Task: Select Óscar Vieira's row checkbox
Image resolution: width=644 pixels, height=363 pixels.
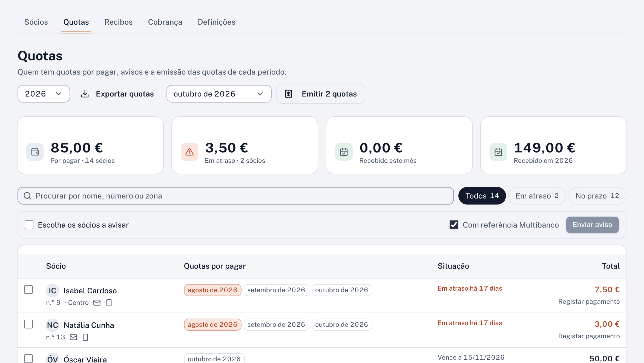Action: tap(28, 359)
